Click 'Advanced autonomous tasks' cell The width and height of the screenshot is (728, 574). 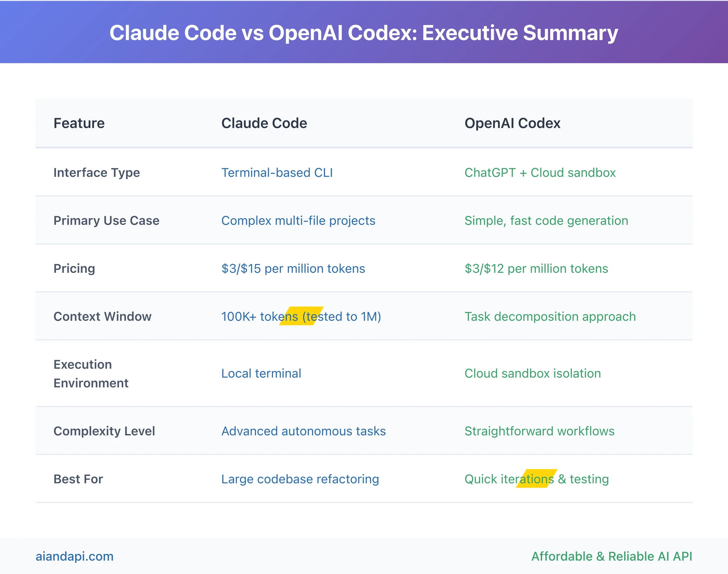(x=304, y=431)
